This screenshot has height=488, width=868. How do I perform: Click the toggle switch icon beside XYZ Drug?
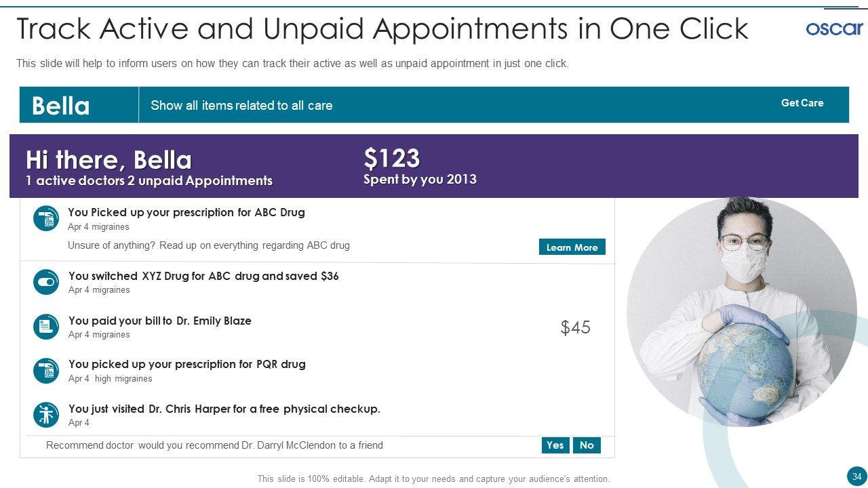pyautogui.click(x=46, y=282)
